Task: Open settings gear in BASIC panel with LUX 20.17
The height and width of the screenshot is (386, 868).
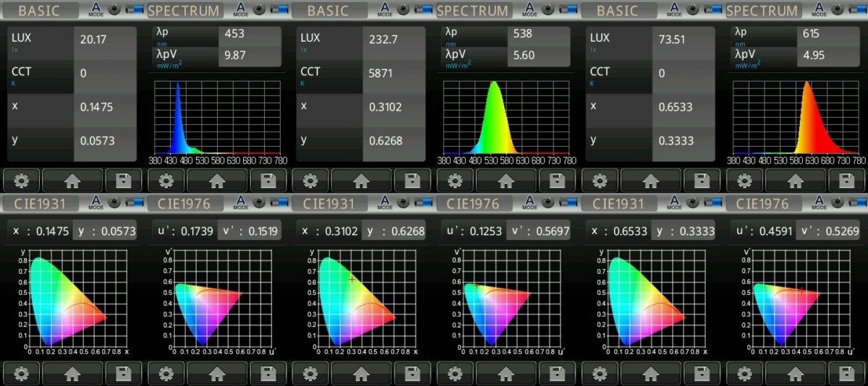Action: 21,180
